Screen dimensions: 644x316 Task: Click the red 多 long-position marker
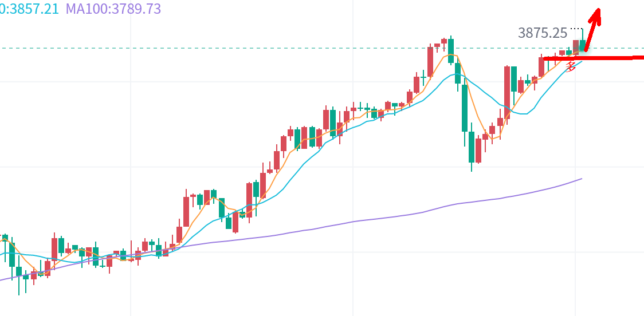pos(571,66)
